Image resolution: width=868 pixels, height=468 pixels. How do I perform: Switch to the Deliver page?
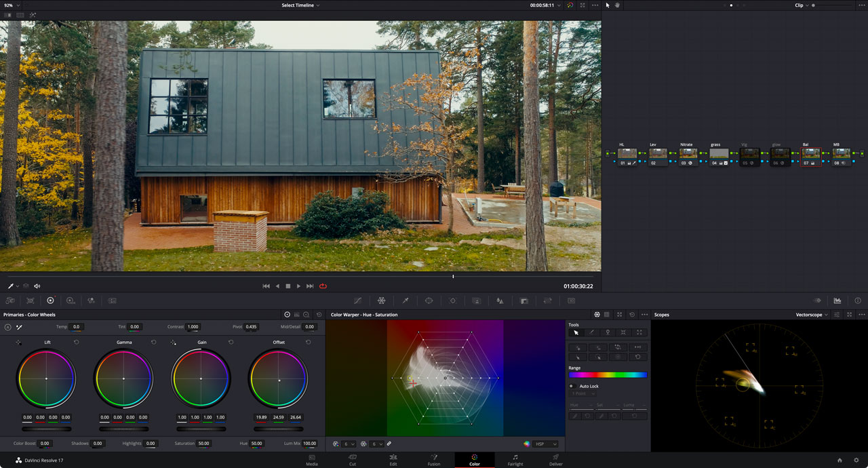click(x=556, y=460)
